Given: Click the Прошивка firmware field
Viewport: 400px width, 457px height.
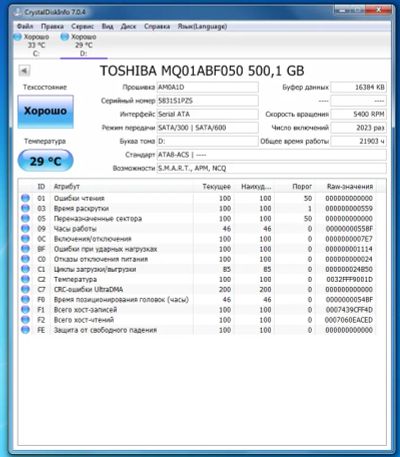Looking at the screenshot, I should (208, 87).
